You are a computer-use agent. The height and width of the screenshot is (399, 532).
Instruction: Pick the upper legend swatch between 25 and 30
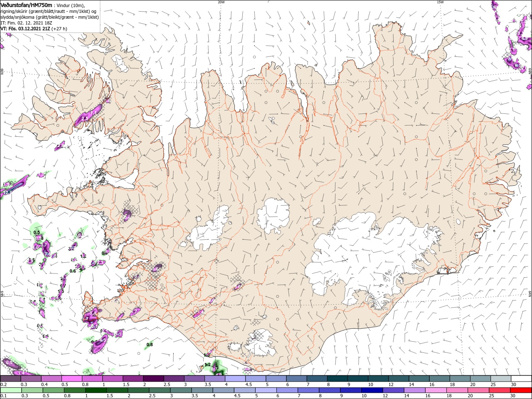pyautogui.click(x=501, y=379)
